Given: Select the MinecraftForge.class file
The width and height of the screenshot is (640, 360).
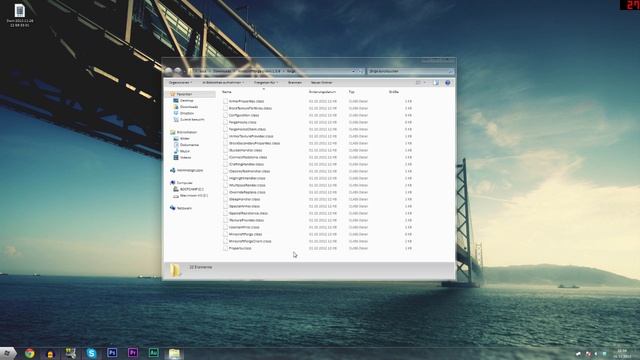Looking at the screenshot, I should pyautogui.click(x=245, y=234).
